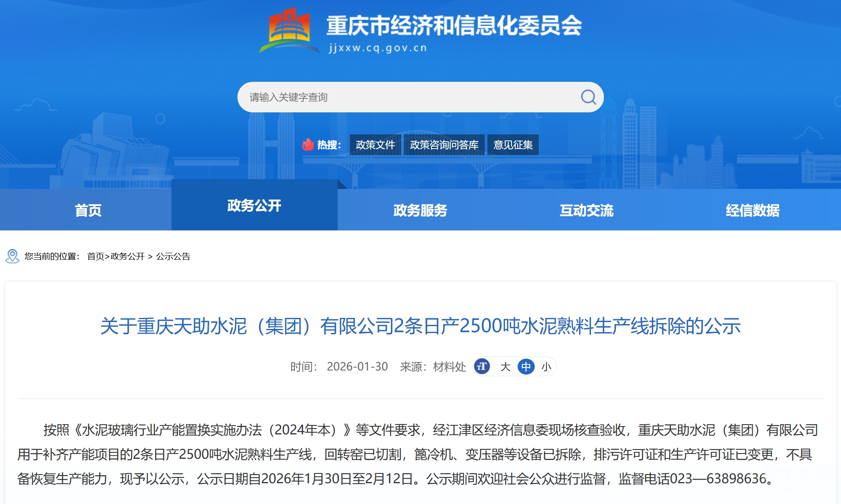Select medium font size 中
The height and width of the screenshot is (504, 841).
coord(526,367)
